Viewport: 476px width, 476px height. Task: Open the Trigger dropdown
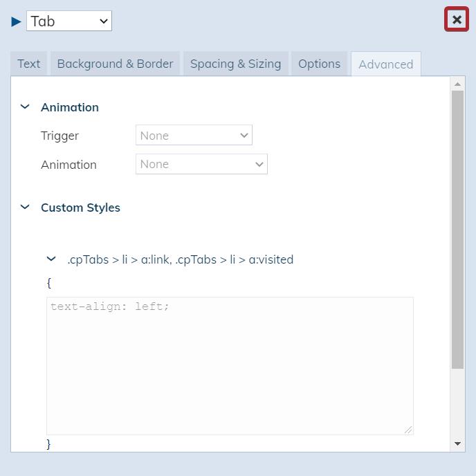(194, 135)
